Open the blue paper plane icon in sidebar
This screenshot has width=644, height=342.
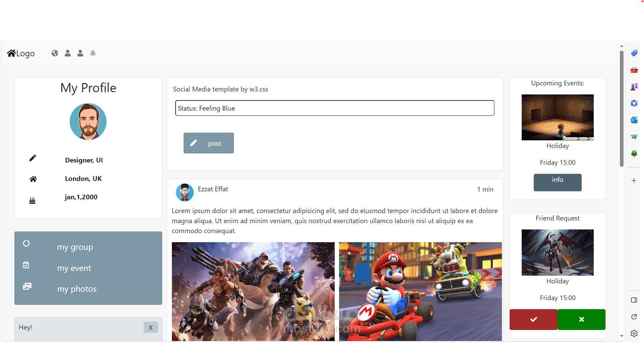click(634, 137)
